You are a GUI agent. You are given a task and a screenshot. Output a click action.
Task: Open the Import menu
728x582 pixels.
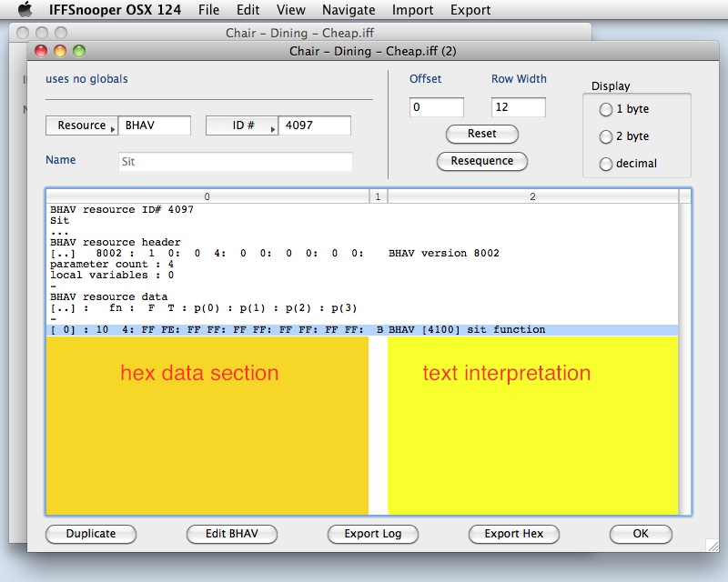412,10
